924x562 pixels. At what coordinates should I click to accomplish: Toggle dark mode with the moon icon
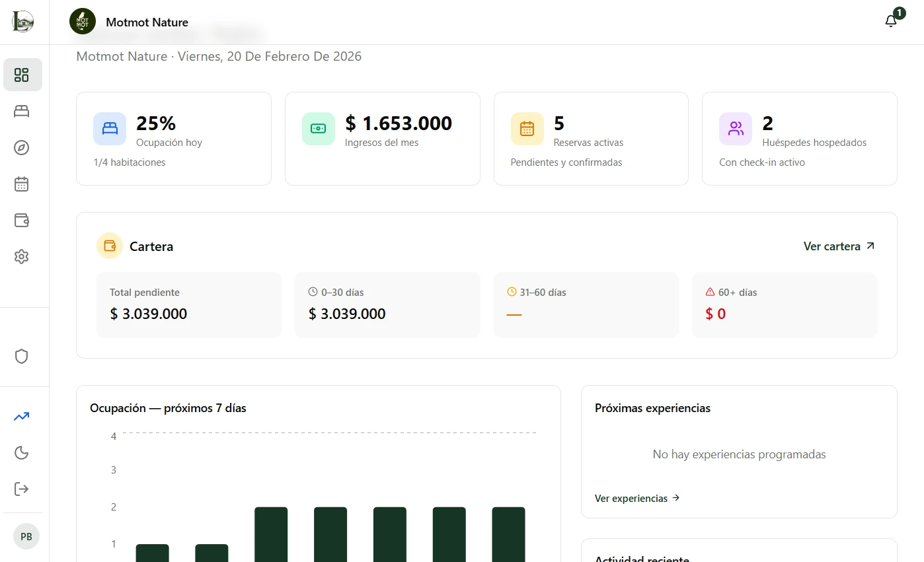(x=21, y=452)
